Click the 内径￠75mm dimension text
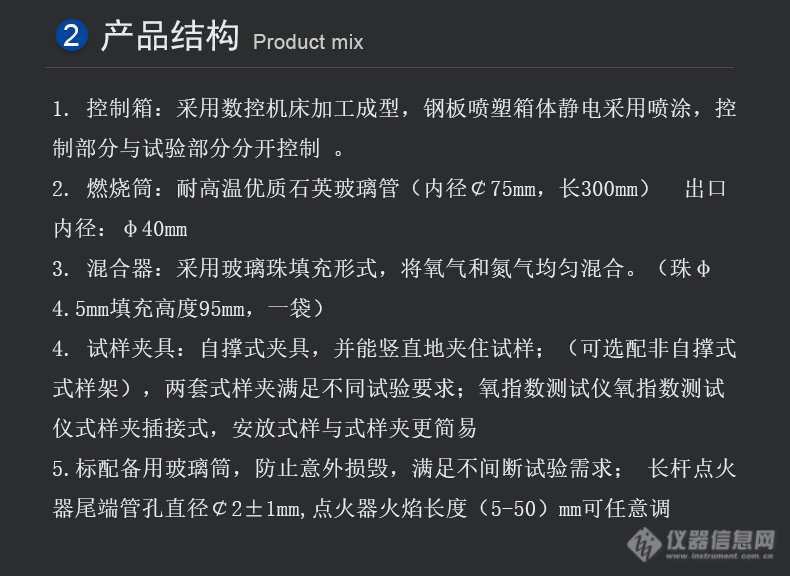 pyautogui.click(x=480, y=188)
